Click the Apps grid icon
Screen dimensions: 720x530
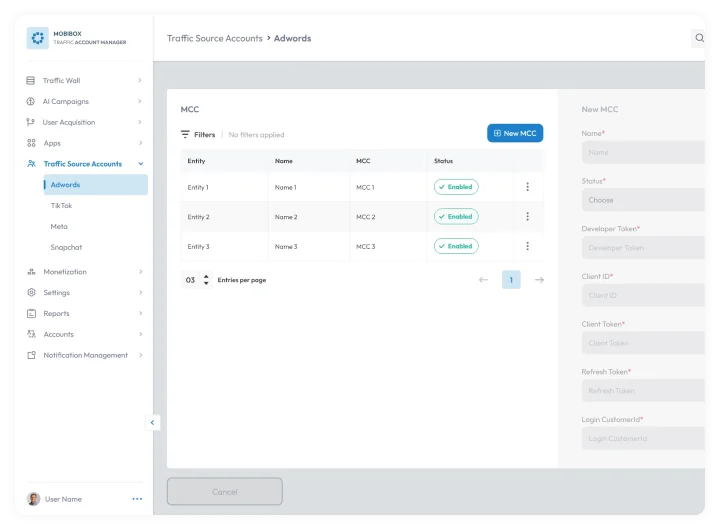point(31,143)
